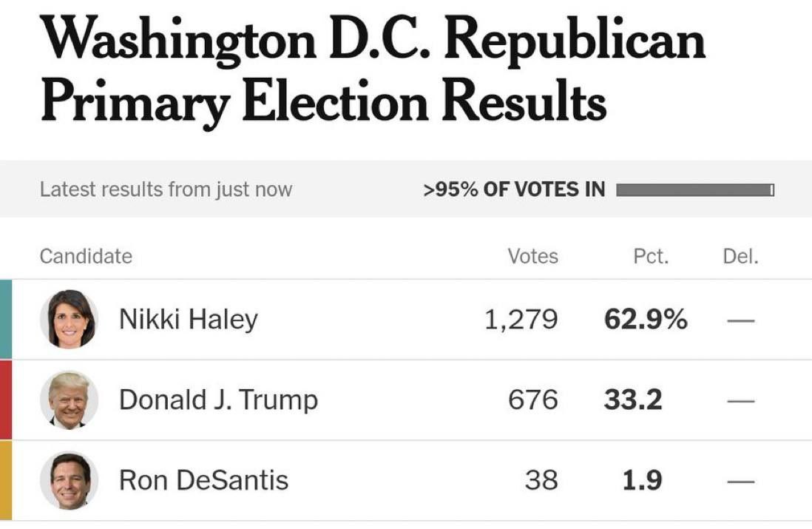Click the '>95% OF VOTES IN' label
Image resolution: width=812 pixels, height=529 pixels.
coord(514,190)
